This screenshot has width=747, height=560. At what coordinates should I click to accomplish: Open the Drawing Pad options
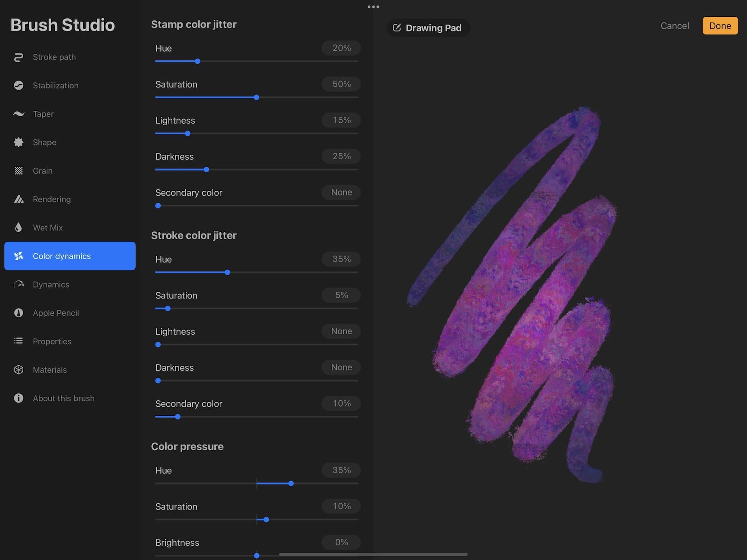(x=428, y=28)
